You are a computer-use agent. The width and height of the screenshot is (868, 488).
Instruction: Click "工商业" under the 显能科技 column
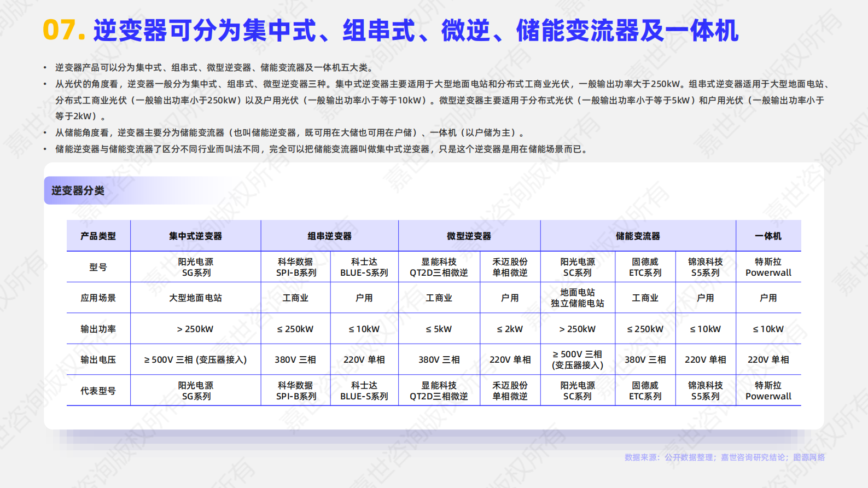(439, 298)
